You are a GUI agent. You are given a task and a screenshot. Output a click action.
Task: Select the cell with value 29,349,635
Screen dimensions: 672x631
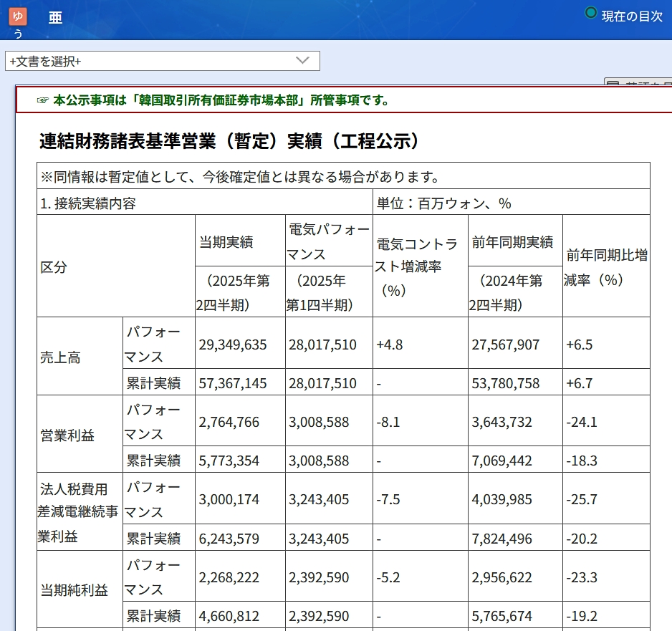(232, 345)
